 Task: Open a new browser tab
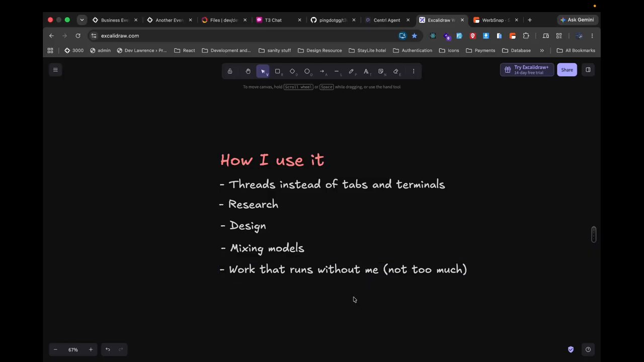[x=530, y=20]
